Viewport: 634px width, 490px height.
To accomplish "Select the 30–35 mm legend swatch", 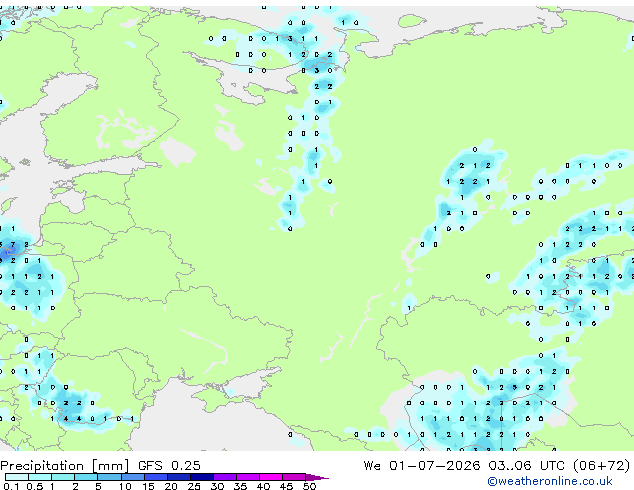I will (225, 477).
